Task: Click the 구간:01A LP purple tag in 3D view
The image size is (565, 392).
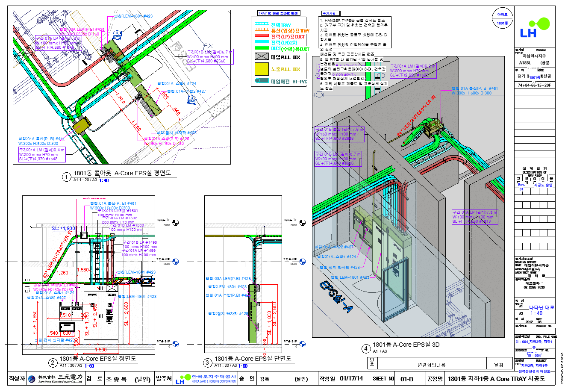Action: pos(475,217)
